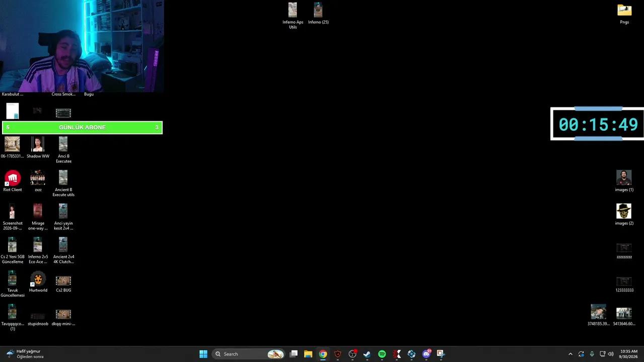Screen dimensions: 644x362
Task: Select the Anci yayin kesit 2v4 file
Action: (63, 217)
